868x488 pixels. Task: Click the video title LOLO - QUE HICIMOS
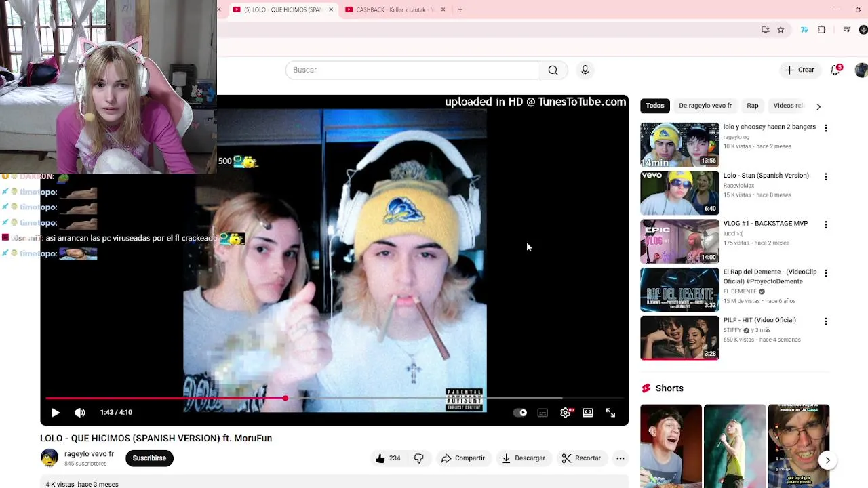pyautogui.click(x=156, y=438)
